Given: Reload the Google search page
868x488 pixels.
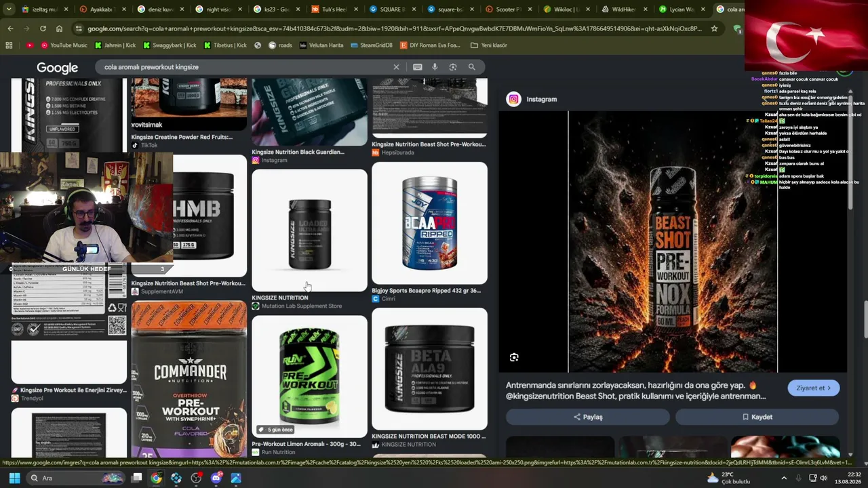Looking at the screenshot, I should pyautogui.click(x=43, y=28).
